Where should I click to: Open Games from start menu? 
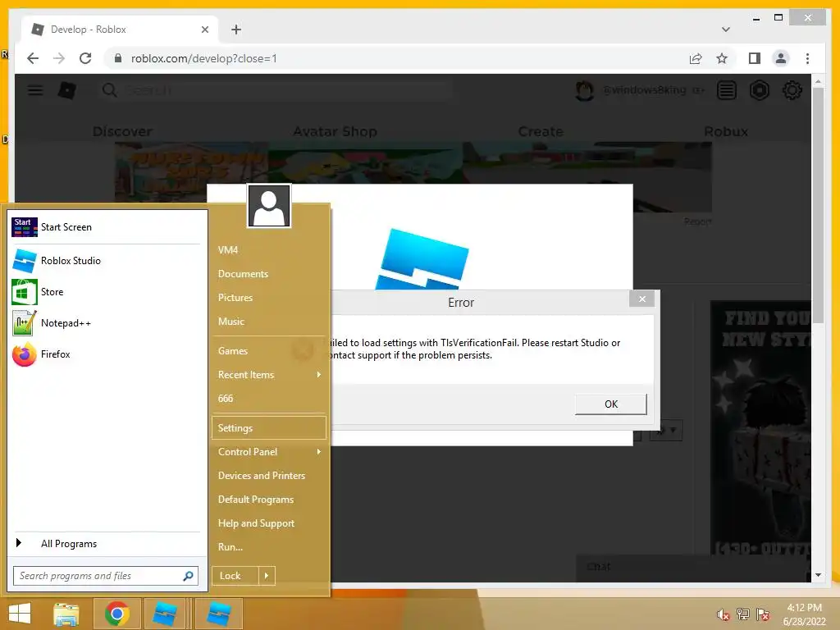pyautogui.click(x=232, y=351)
